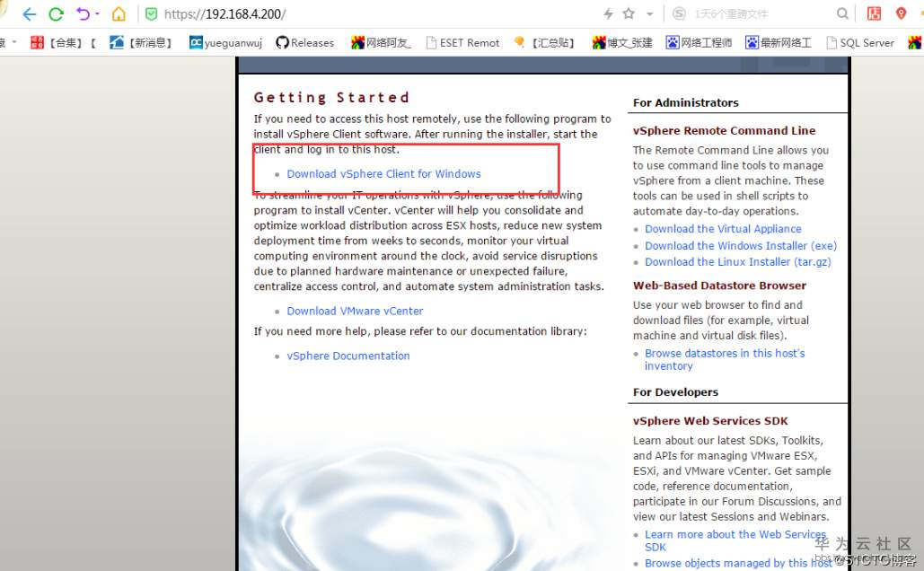Open the GitHub Releases bookmark
924x571 pixels.
[304, 42]
